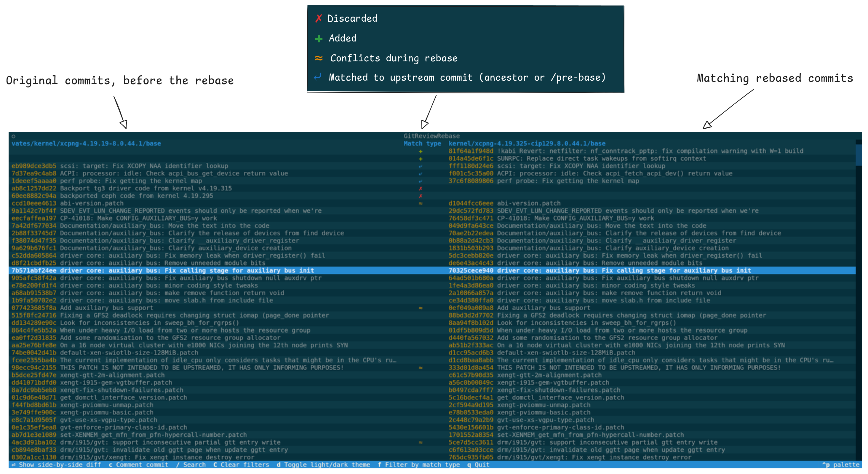Viewport: 868px width, 474px height.
Task: Select rebased commit 333d01d8a454 THIS PATCH IS NOT INTENDED
Action: tap(615, 368)
